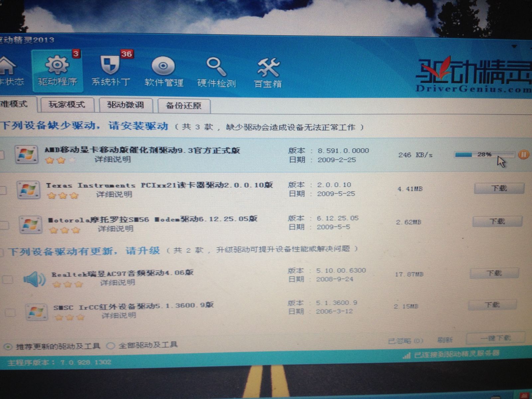This screenshot has height=399, width=532.
Task: Click the 246 KB/s download speed
Action: (415, 155)
